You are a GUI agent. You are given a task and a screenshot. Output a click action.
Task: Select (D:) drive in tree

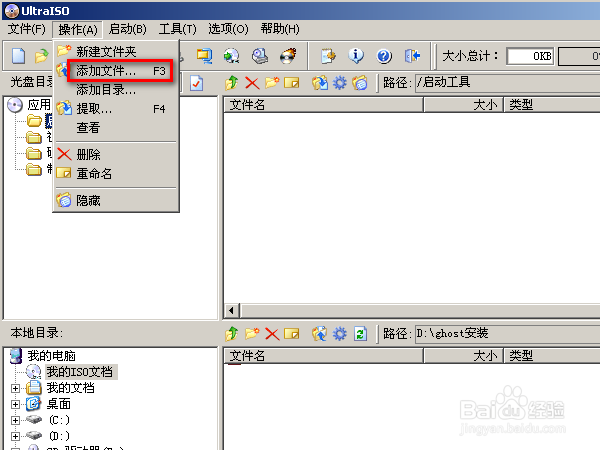[x=59, y=436]
